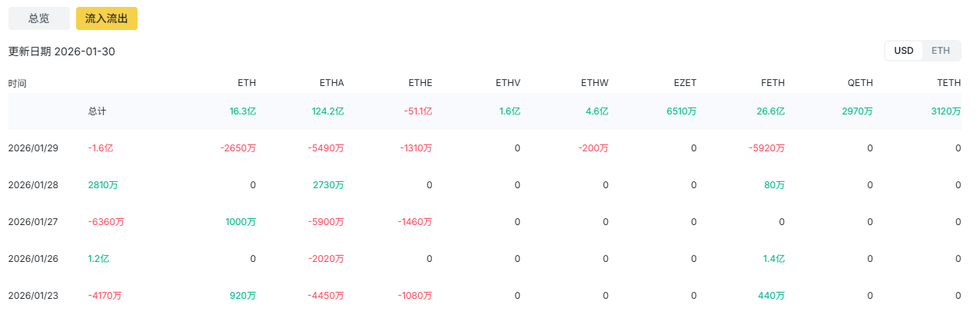
Task: Switch units to ETH
Action: click(941, 51)
